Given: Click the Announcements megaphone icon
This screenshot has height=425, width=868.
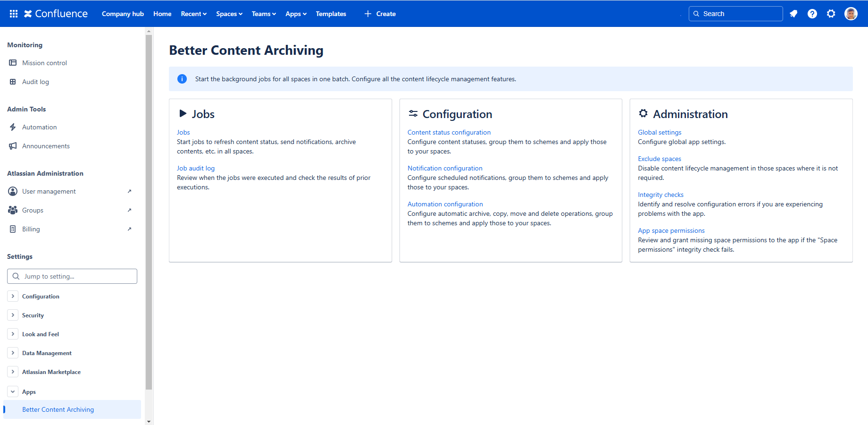Looking at the screenshot, I should tap(13, 146).
